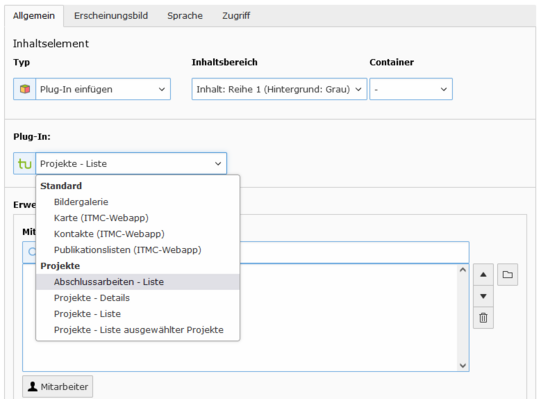Screen dimensions: 541x399
Task: Open the Typ dropdown 'Plug-In einfügen'
Action: (103, 89)
